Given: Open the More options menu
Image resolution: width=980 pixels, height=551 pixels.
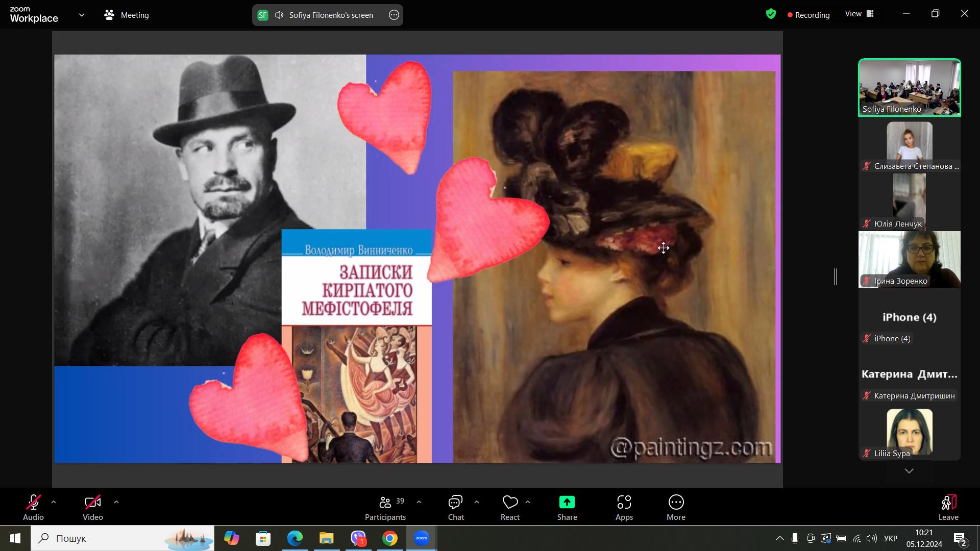Looking at the screenshot, I should (676, 508).
